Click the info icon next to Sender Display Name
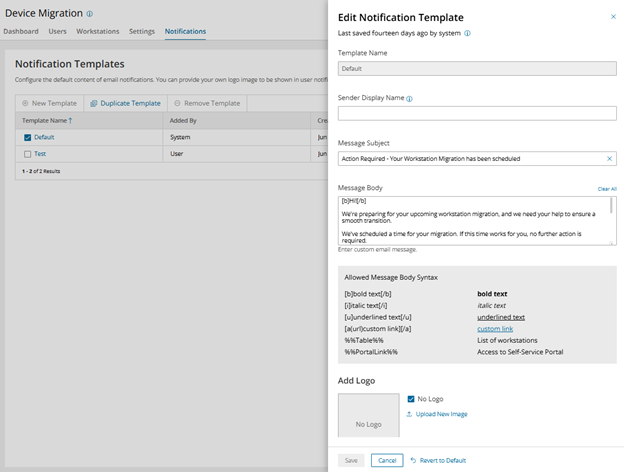 pos(410,99)
